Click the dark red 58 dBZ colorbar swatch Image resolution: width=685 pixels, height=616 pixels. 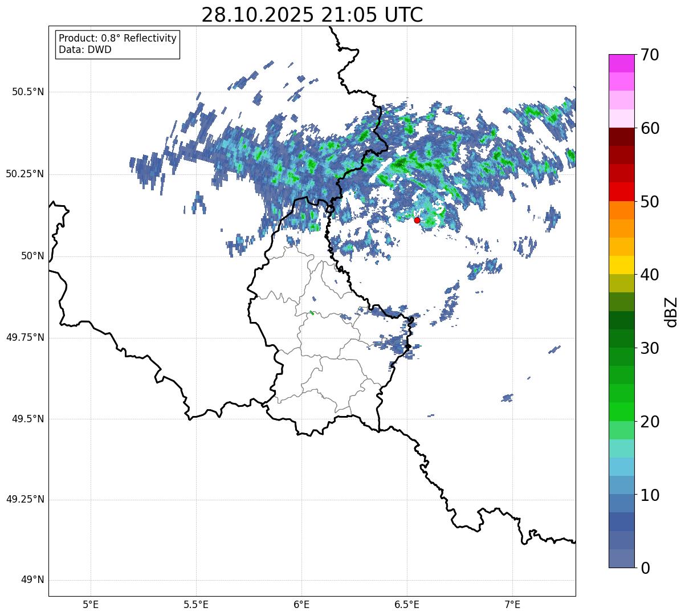[621, 137]
